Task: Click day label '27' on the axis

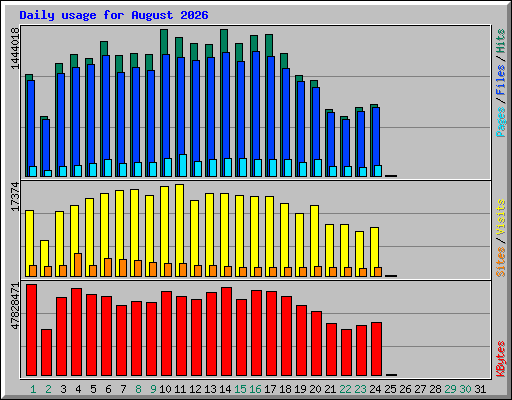Action: [x=420, y=389]
